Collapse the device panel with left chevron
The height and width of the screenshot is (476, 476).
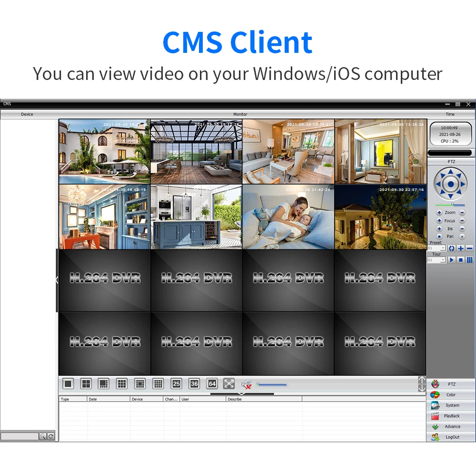pos(57,280)
